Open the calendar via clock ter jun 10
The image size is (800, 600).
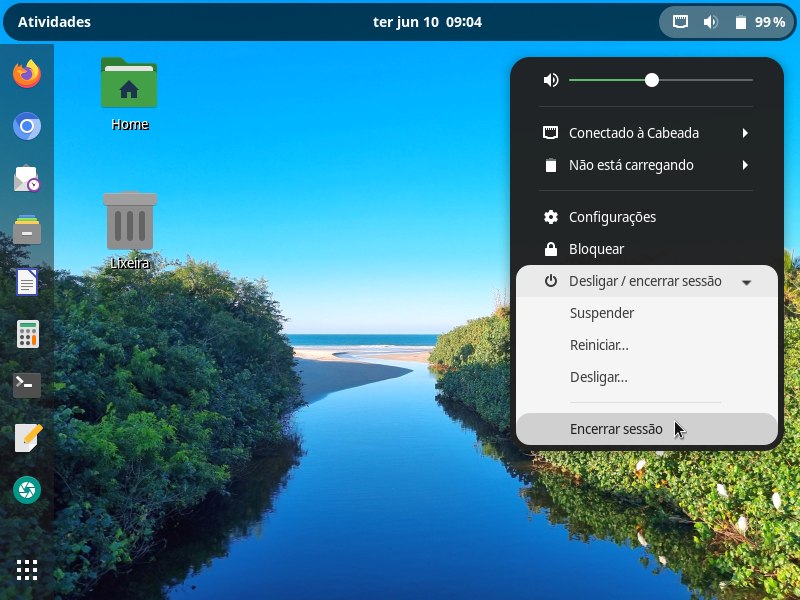point(427,22)
